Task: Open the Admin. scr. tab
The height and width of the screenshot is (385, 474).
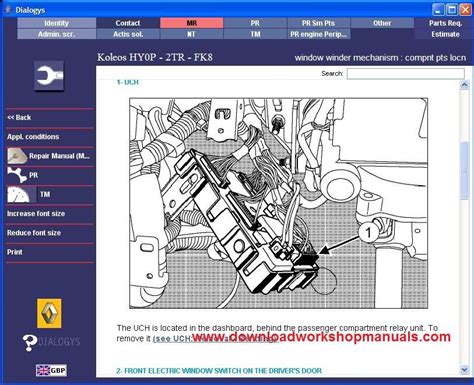Action: pos(57,34)
